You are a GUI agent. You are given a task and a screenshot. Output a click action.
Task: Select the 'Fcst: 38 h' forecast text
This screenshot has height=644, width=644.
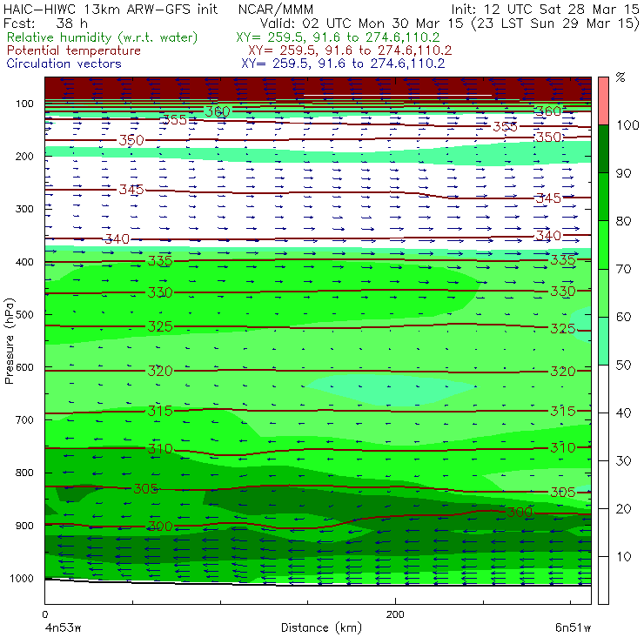tap(45, 23)
